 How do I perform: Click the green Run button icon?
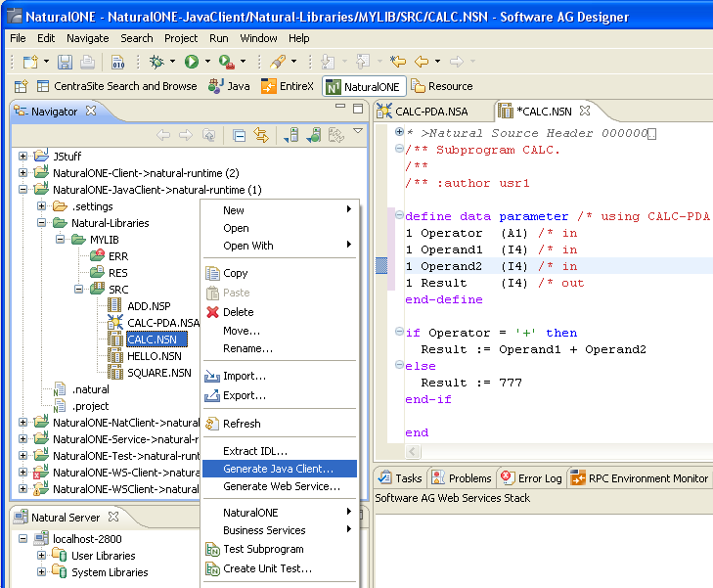(x=192, y=62)
